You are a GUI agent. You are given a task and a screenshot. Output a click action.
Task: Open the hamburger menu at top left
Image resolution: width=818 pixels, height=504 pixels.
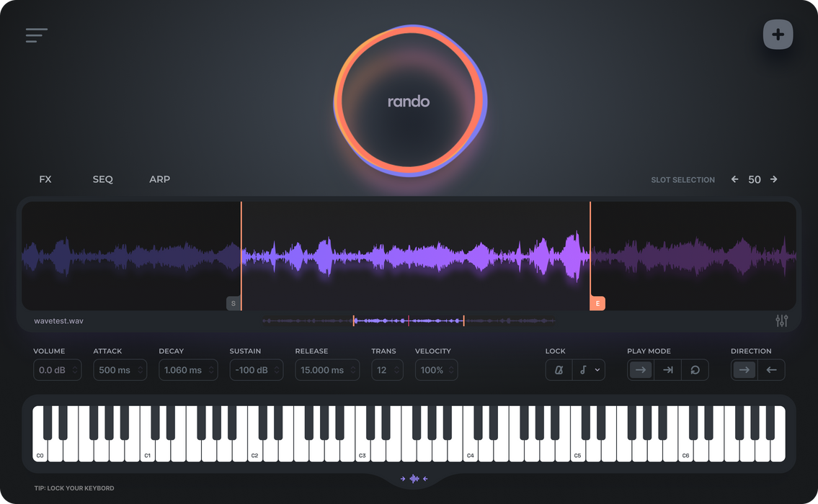36,35
